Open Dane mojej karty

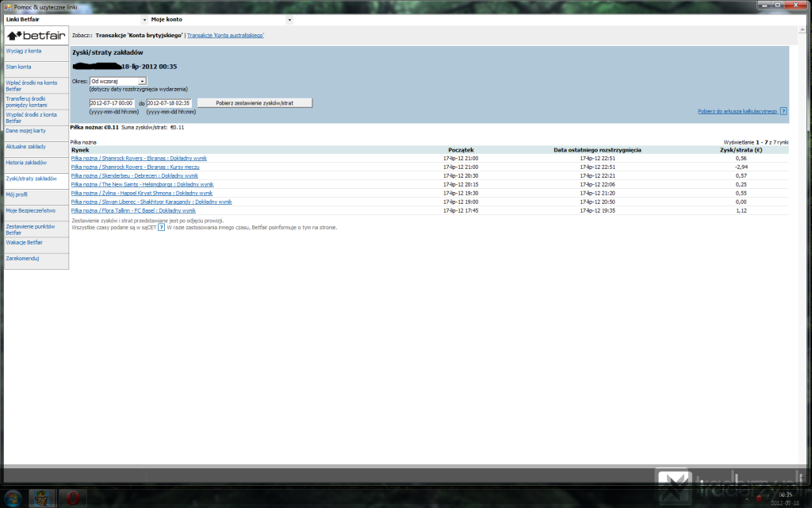26,131
